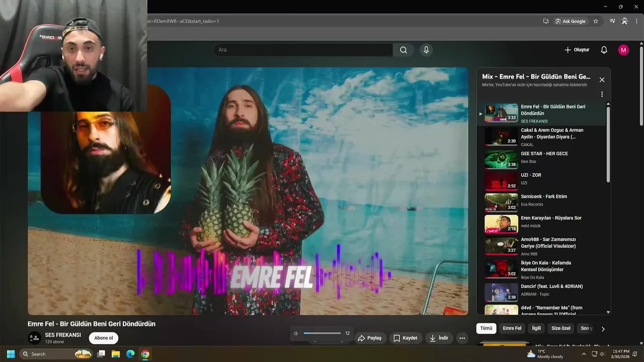644x362 pixels.
Task: Click the Paylaş share button
Action: pyautogui.click(x=370, y=338)
